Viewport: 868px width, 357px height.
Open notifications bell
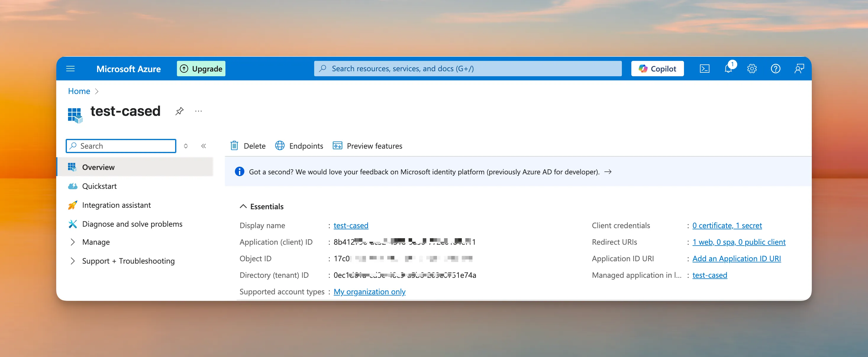click(728, 69)
